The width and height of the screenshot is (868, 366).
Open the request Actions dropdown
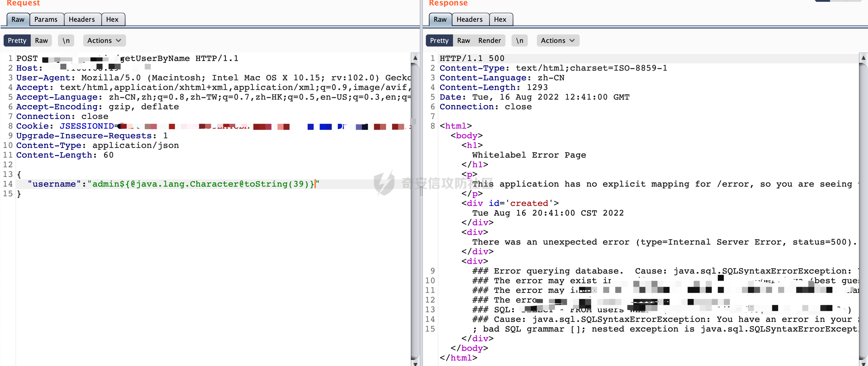[104, 40]
